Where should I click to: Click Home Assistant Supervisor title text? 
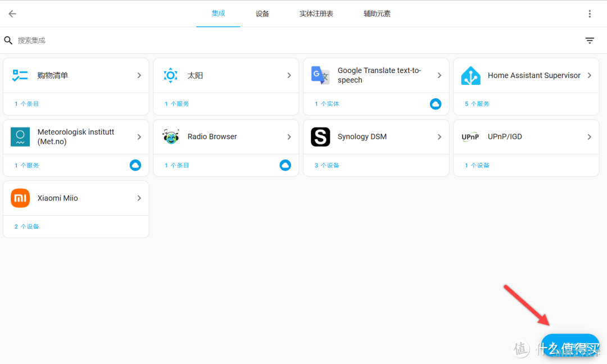(534, 75)
